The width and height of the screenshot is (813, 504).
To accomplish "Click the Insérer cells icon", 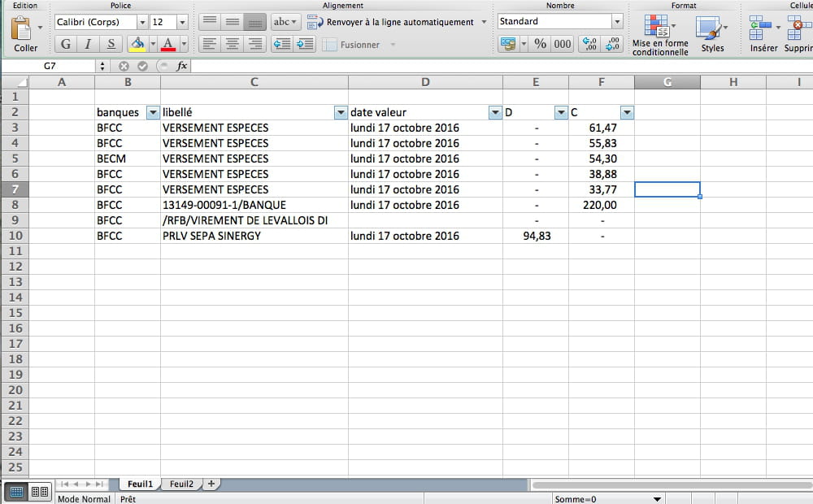I will (x=760, y=28).
